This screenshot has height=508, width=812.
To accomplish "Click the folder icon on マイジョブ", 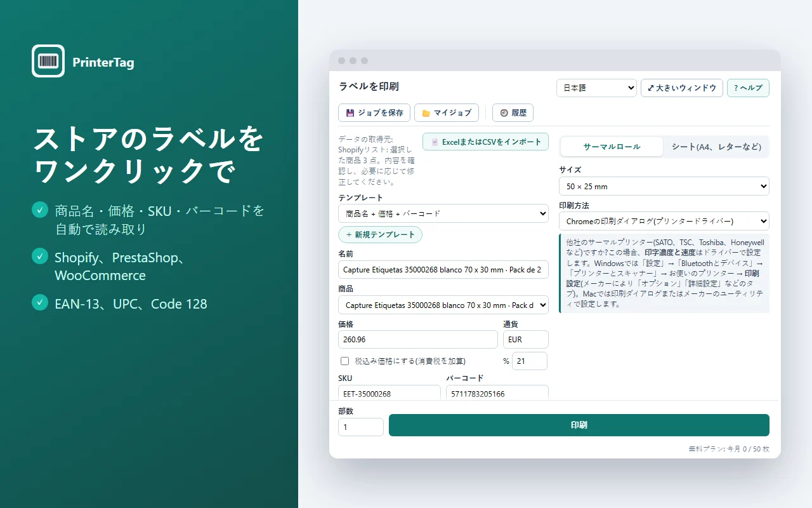I will pos(426,113).
